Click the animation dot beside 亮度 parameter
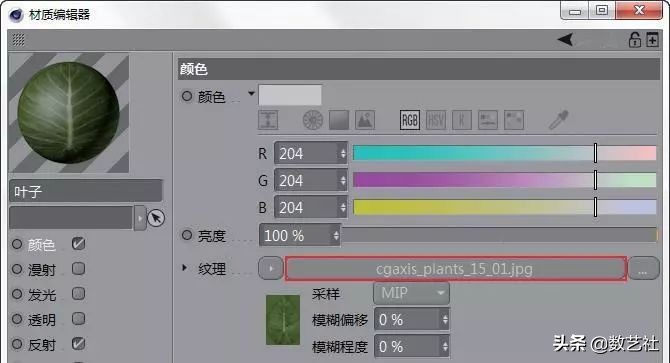Image resolution: width=670 pixels, height=363 pixels. pyautogui.click(x=187, y=235)
